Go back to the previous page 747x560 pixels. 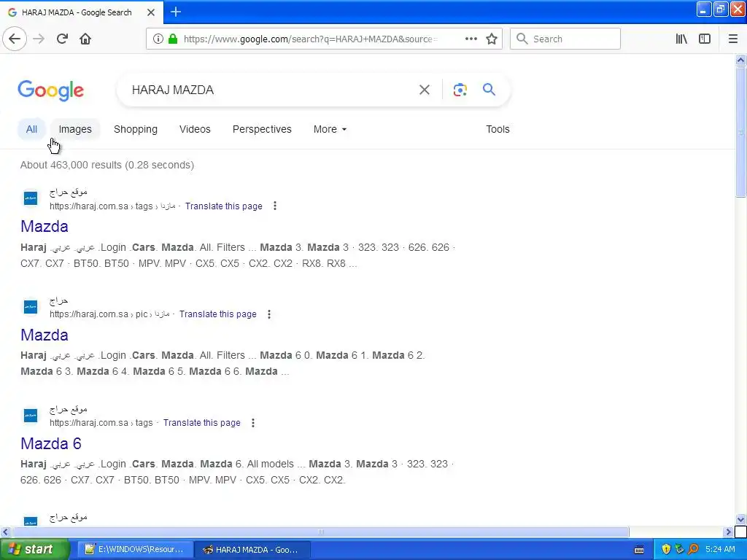tap(15, 39)
